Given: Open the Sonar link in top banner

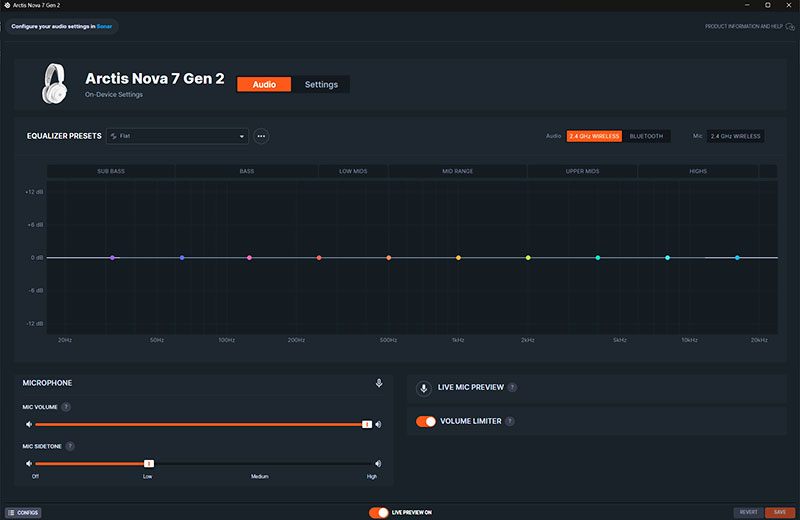Looking at the screenshot, I should [x=104, y=26].
